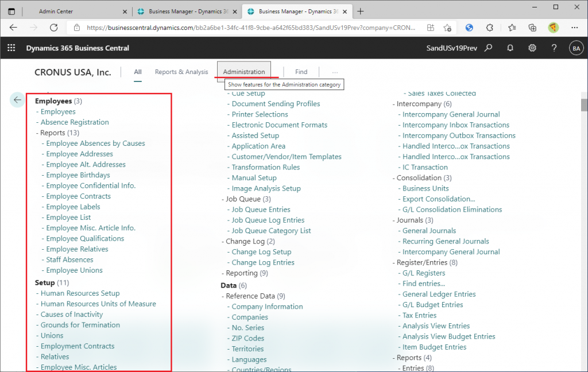Viewport: 588px width, 372px height.
Task: Open browser extensions puzzle icon
Action: pos(489,28)
